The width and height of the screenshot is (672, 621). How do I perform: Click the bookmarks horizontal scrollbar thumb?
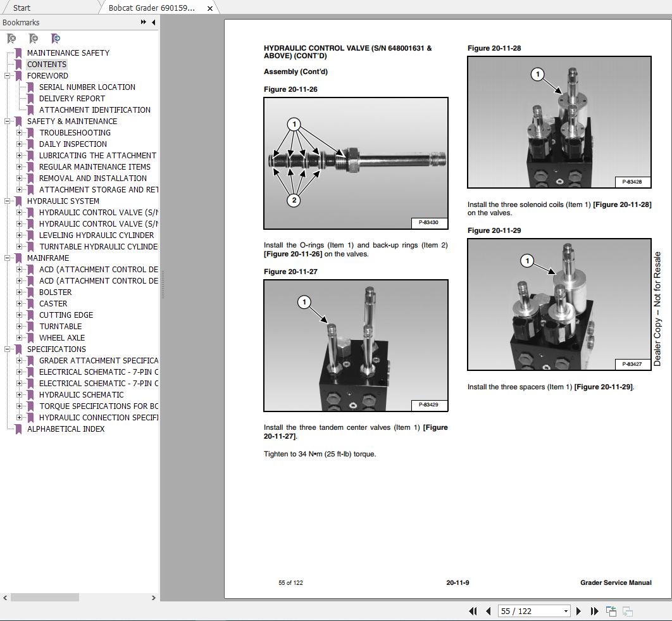[44, 598]
